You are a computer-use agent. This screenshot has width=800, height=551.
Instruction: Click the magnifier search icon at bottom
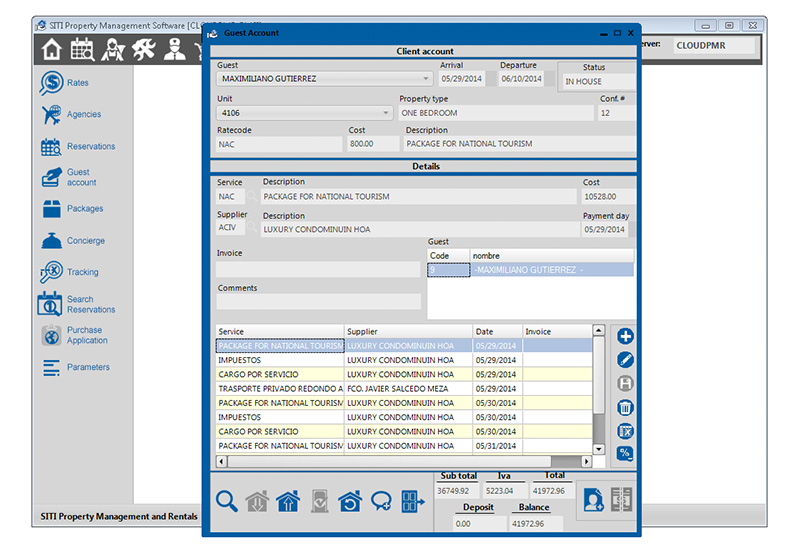[x=227, y=501]
